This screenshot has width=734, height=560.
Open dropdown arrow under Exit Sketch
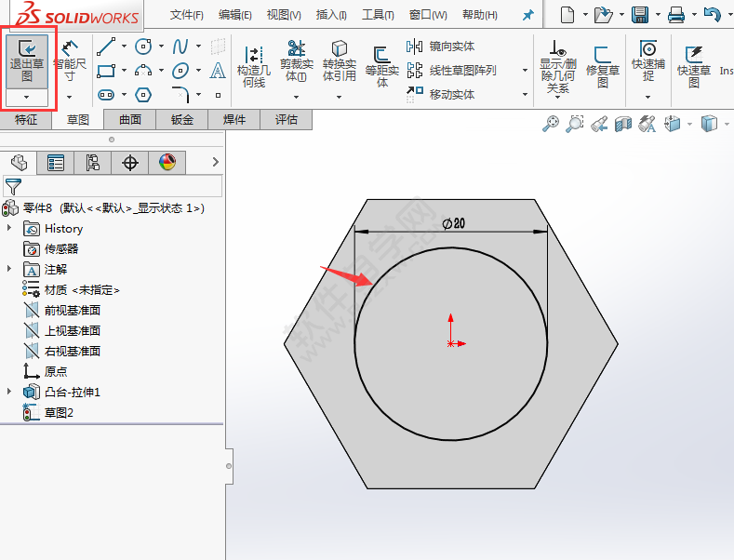click(27, 97)
